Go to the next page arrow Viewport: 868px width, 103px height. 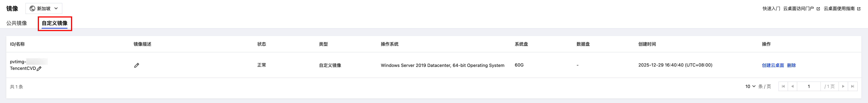click(x=843, y=87)
